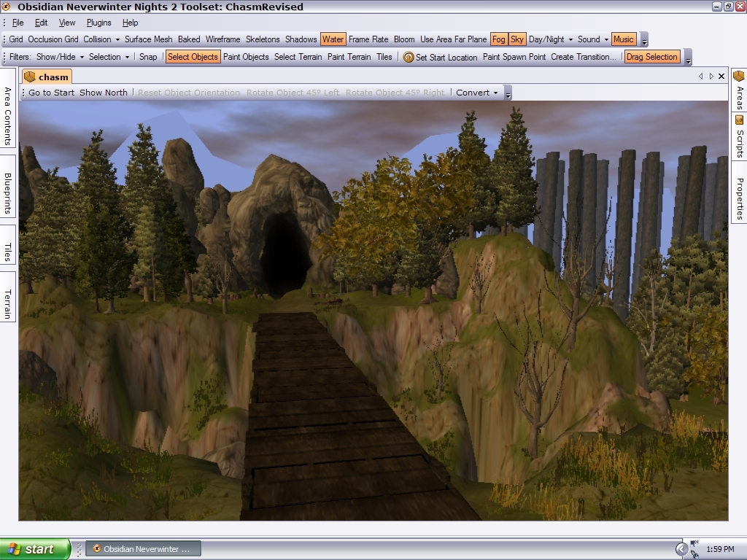Click the tab scroll right arrow
The width and height of the screenshot is (747, 560).
711,77
